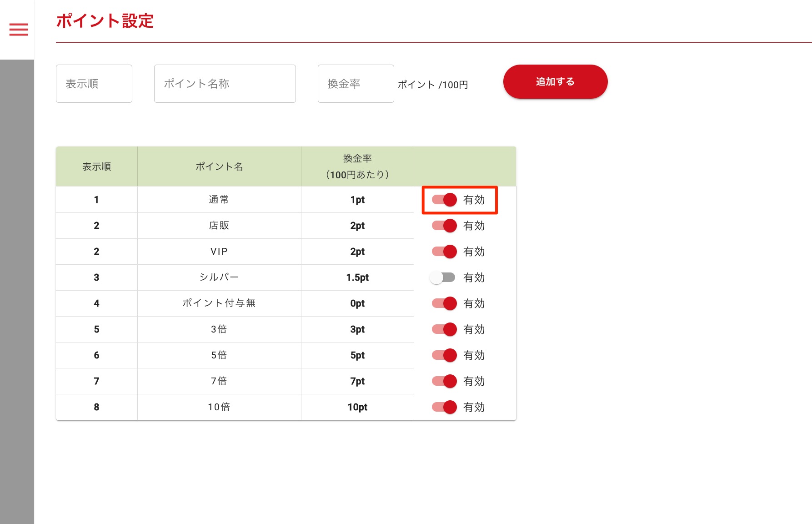Viewport: 812px width, 524px height.
Task: Turn off the VIP point toggle
Action: click(x=444, y=252)
